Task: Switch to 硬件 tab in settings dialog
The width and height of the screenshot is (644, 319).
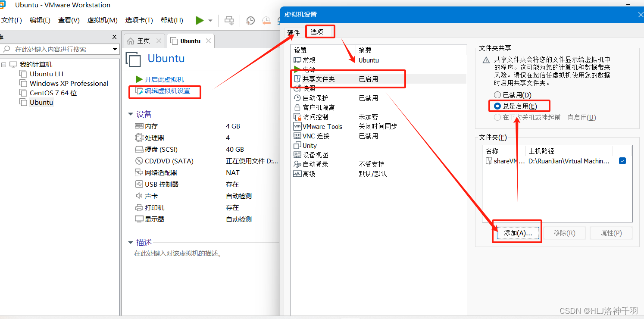Action: point(294,32)
